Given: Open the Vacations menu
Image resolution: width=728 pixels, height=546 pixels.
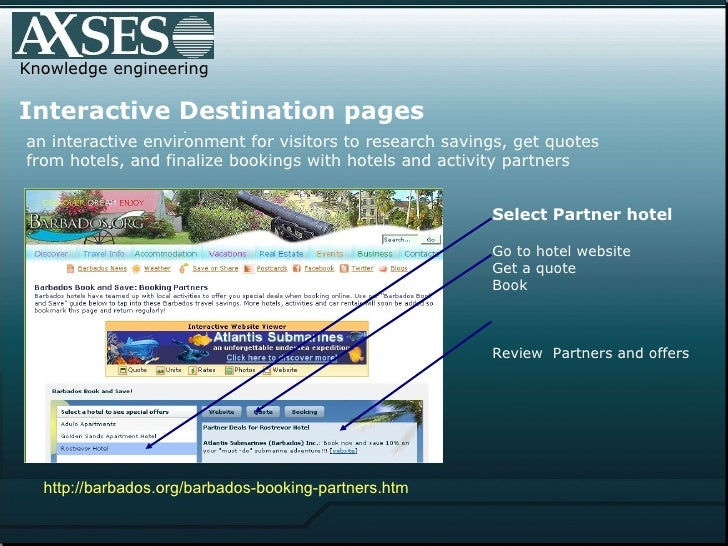Looking at the screenshot, I should (228, 254).
